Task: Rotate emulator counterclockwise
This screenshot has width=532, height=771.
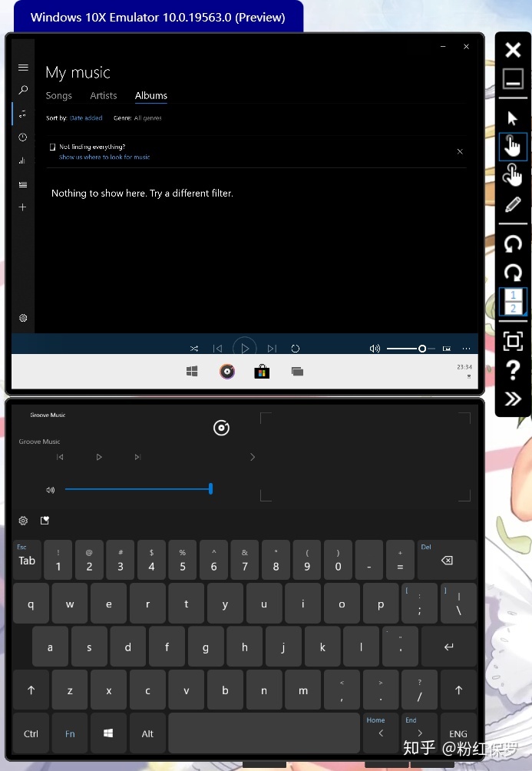Action: coord(513,243)
